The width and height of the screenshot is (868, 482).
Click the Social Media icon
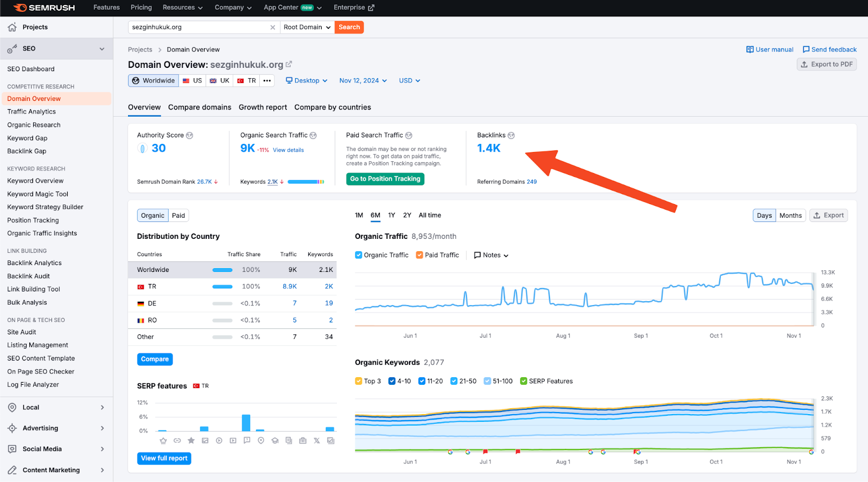12,449
